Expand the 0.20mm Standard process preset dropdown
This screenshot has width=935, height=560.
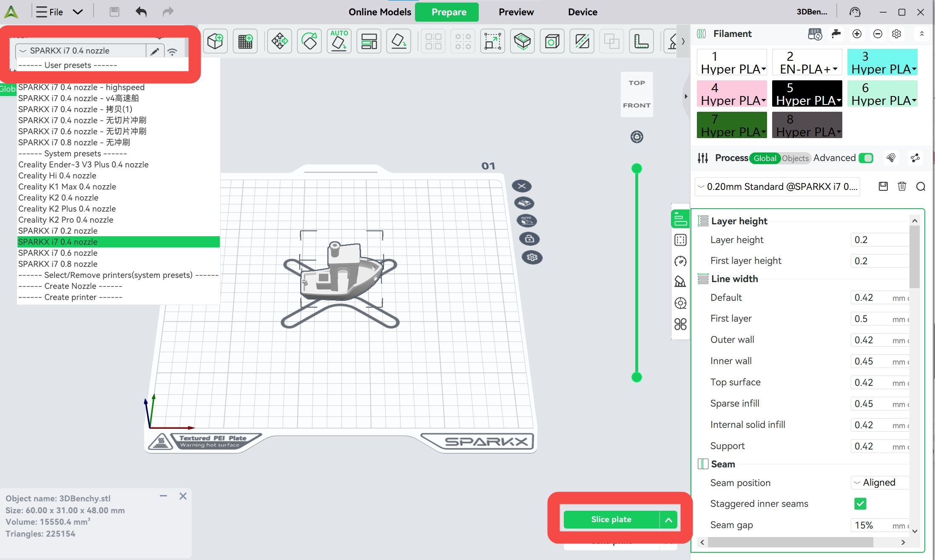point(777,187)
